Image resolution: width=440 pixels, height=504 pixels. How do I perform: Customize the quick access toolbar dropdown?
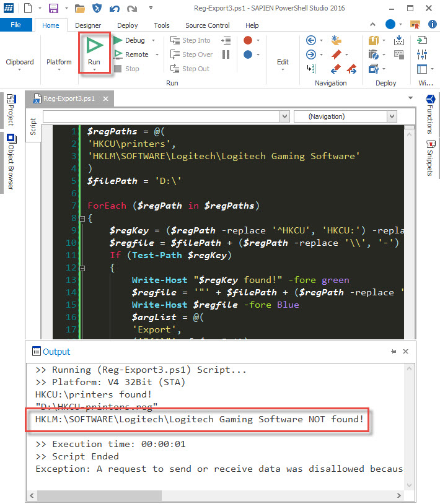[x=151, y=7]
